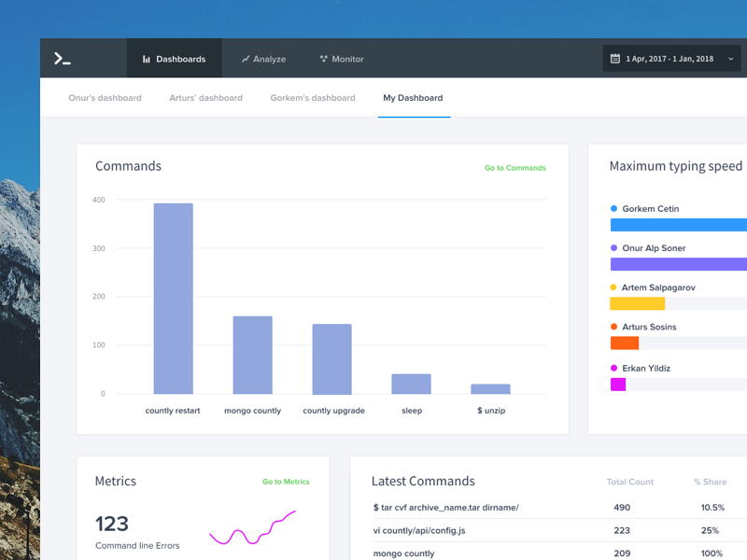Click the countly restart bar in chart
This screenshot has height=560, width=747.
(x=173, y=299)
